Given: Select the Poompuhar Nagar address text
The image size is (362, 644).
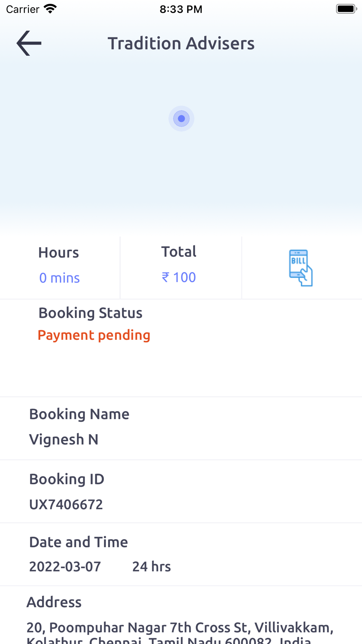Looking at the screenshot, I should tap(180, 633).
